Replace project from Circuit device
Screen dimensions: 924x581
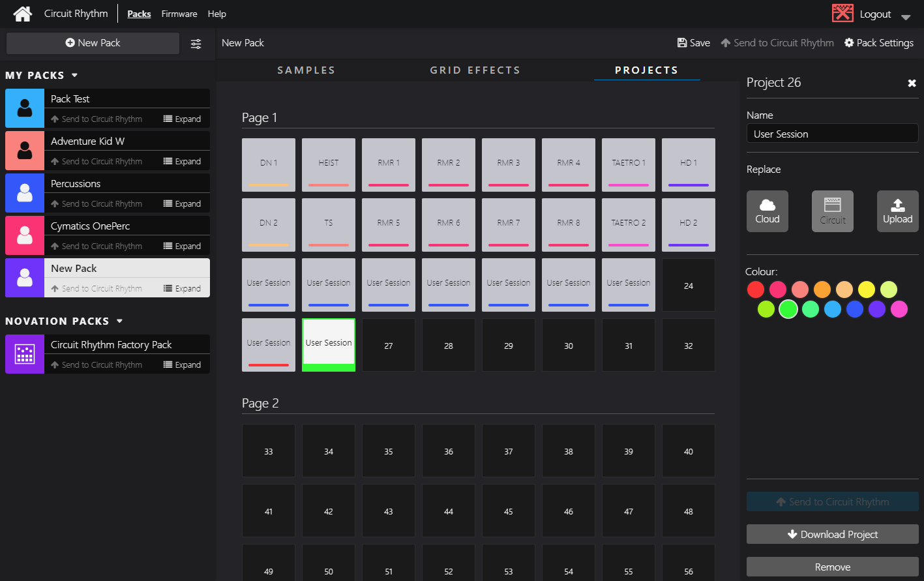(x=833, y=211)
